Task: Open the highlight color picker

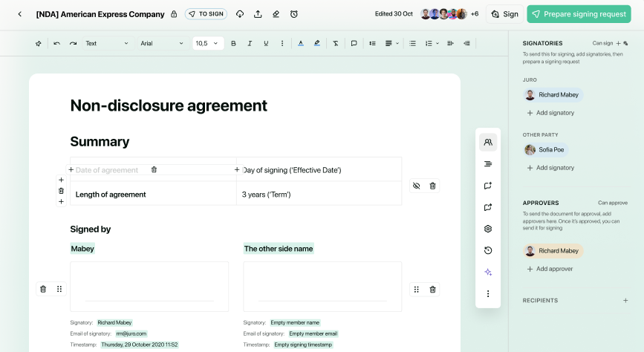Action: pos(317,44)
